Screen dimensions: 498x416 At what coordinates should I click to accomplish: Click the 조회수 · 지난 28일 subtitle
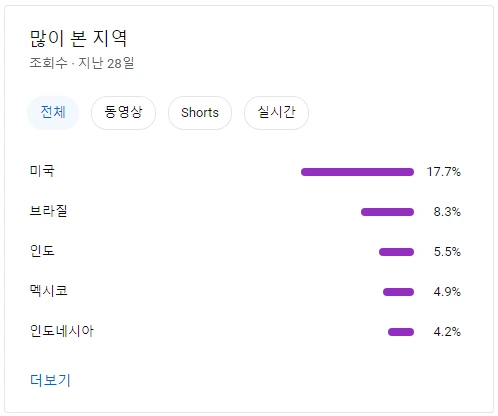click(82, 63)
